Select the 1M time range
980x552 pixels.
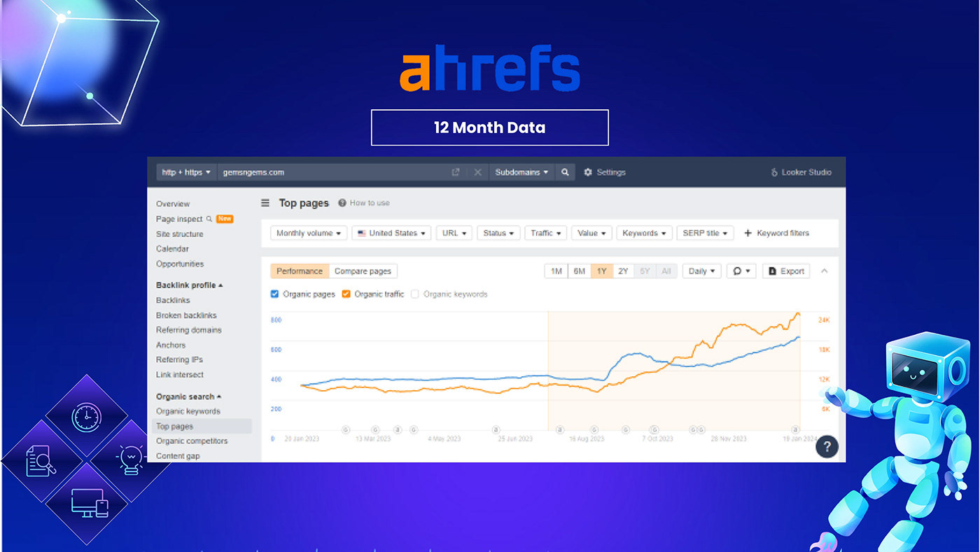tap(556, 271)
